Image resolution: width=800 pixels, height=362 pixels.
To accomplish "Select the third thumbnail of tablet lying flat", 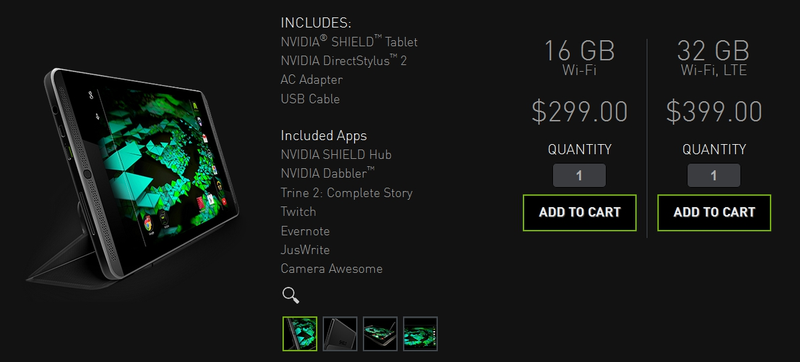I will (380, 333).
